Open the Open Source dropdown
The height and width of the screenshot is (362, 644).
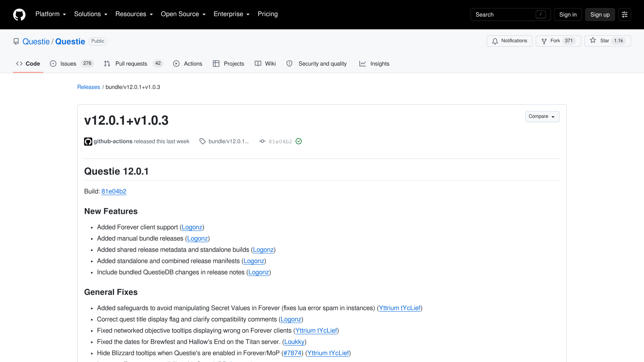coord(183,14)
